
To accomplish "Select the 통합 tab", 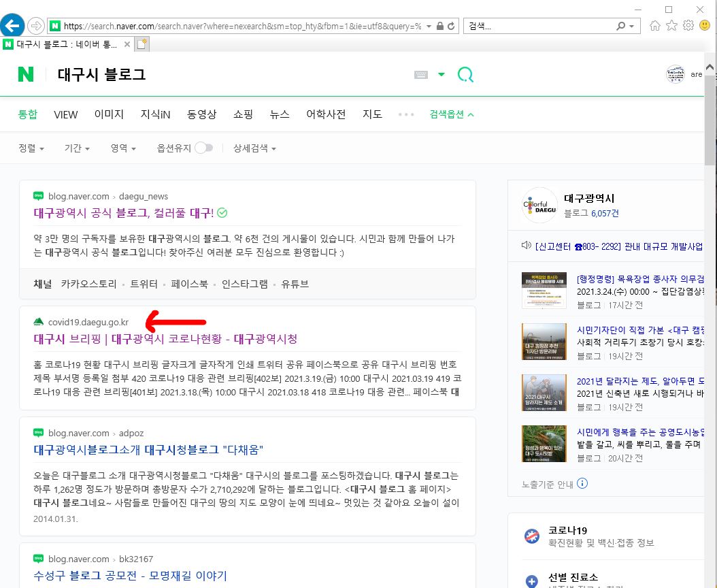I will click(x=27, y=114).
